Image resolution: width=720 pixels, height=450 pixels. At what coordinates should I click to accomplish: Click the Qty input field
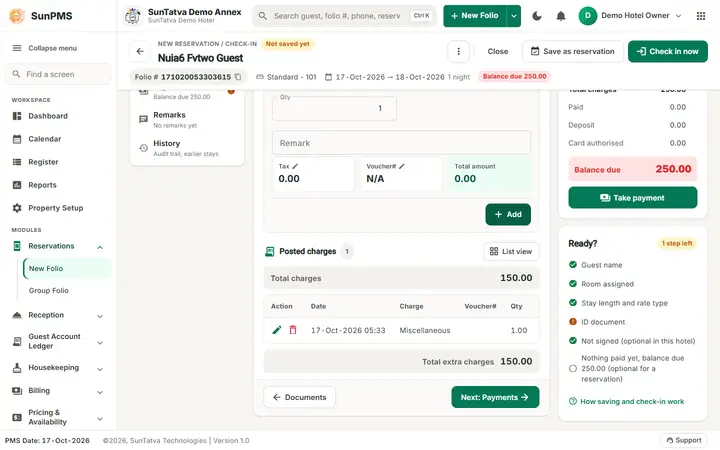[x=334, y=108]
